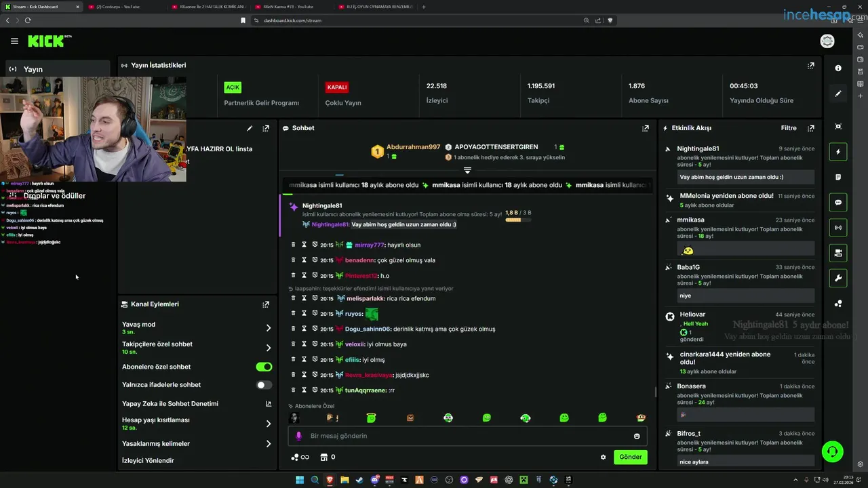Pop out the Yayın İstatistikleri panel

point(810,66)
